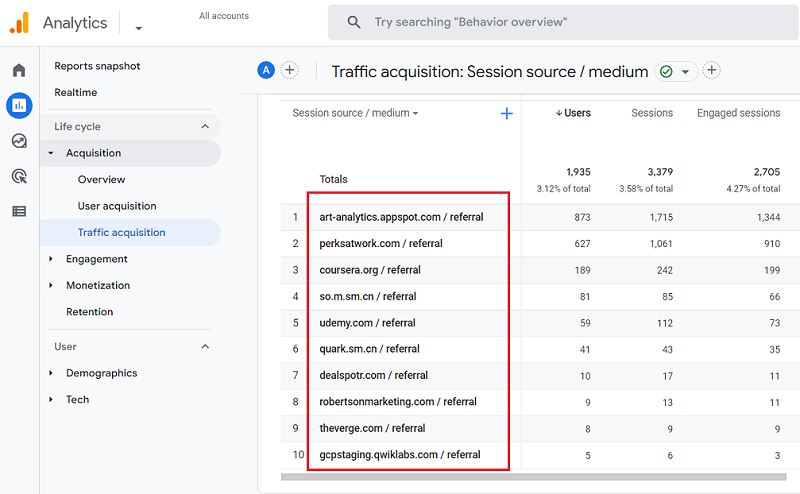Select Acquisition Overview
This screenshot has width=800, height=494.
(102, 180)
